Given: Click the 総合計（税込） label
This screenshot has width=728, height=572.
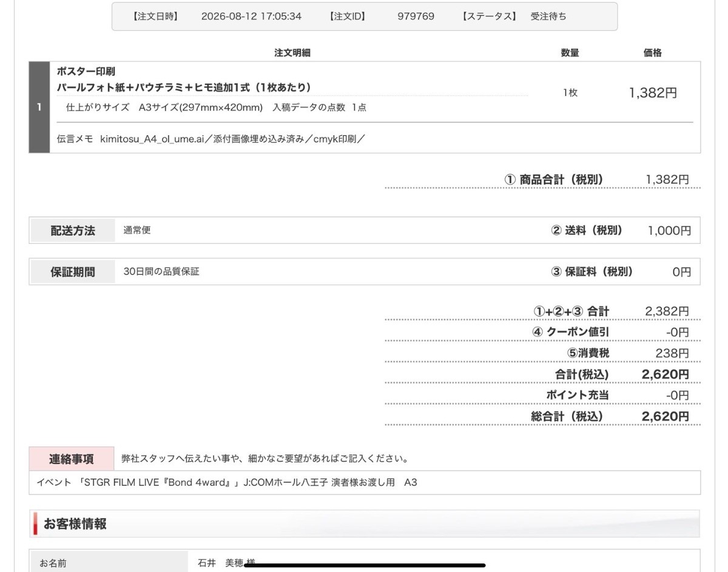Looking at the screenshot, I should (x=567, y=416).
